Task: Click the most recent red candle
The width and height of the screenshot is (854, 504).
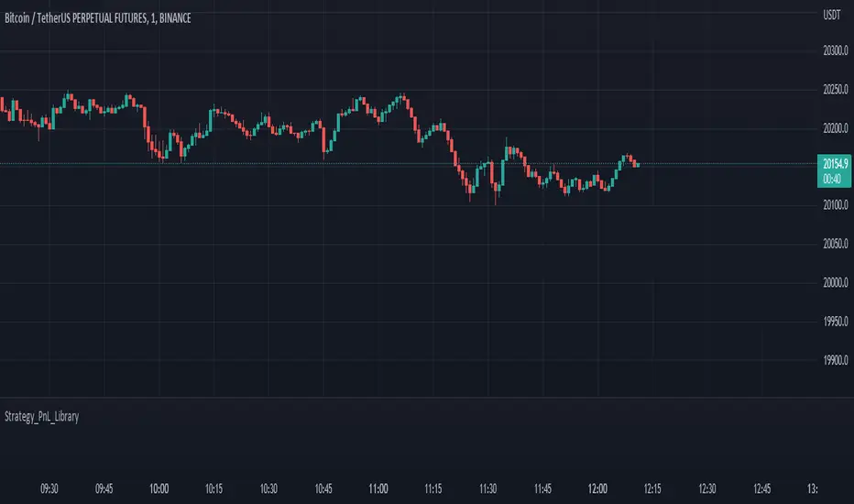Action: 637,164
